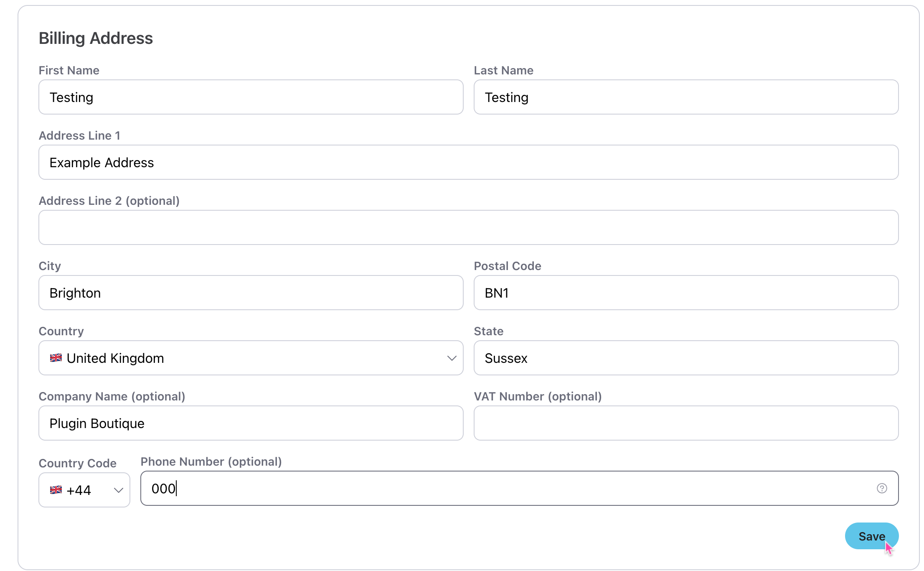The width and height of the screenshot is (924, 571).
Task: Open the Country Code chevron arrow
Action: (x=119, y=490)
